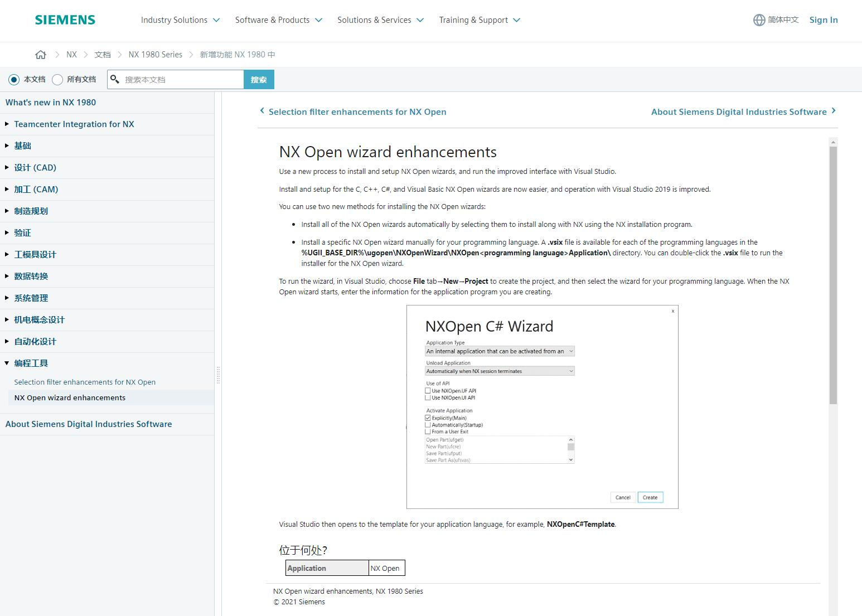Open About Siemens Digital Industries Software sidebar item

(89, 424)
